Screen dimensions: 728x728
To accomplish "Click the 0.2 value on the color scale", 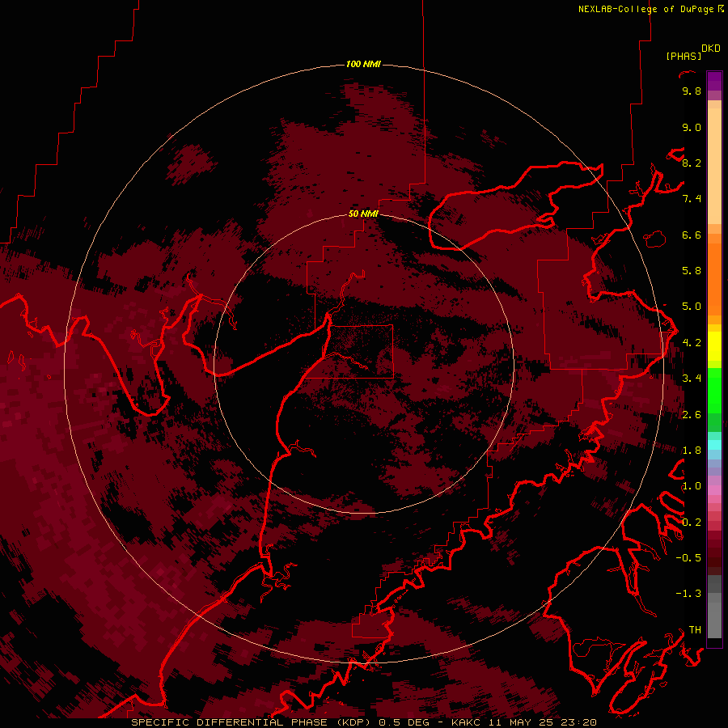I will tap(692, 523).
